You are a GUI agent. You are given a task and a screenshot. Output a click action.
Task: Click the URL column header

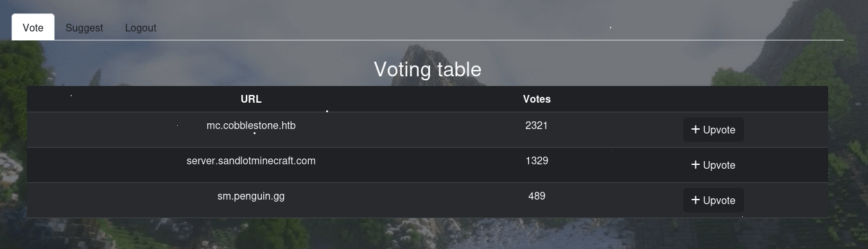[x=251, y=99]
